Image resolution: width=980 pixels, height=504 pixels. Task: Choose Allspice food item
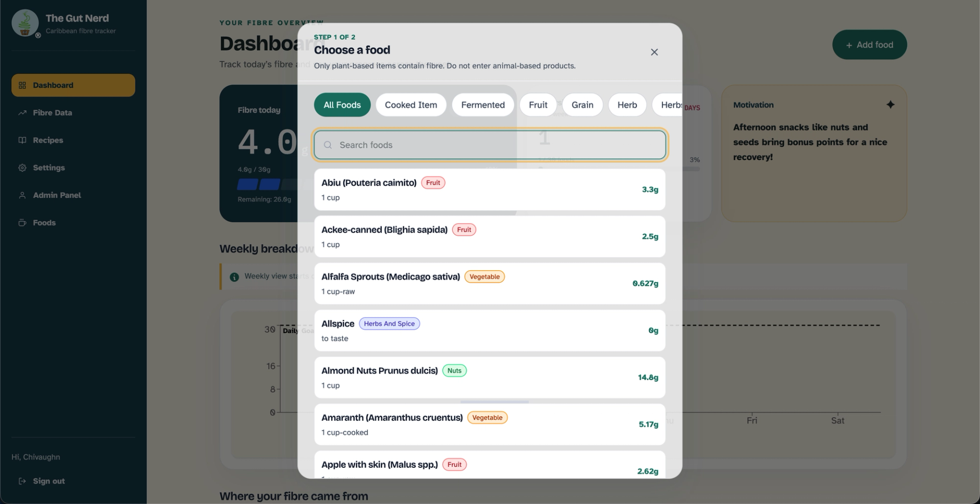click(x=490, y=331)
